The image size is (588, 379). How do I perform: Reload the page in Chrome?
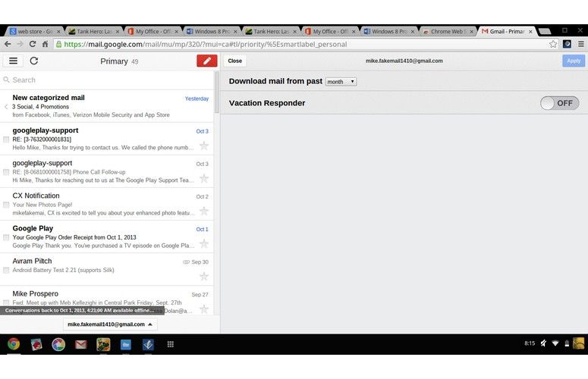pyautogui.click(x=33, y=44)
